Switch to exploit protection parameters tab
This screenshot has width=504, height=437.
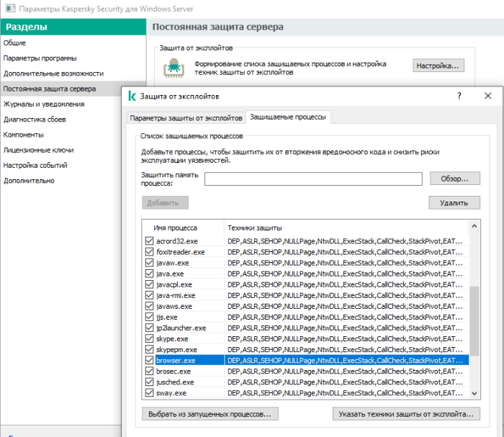pyautogui.click(x=185, y=117)
